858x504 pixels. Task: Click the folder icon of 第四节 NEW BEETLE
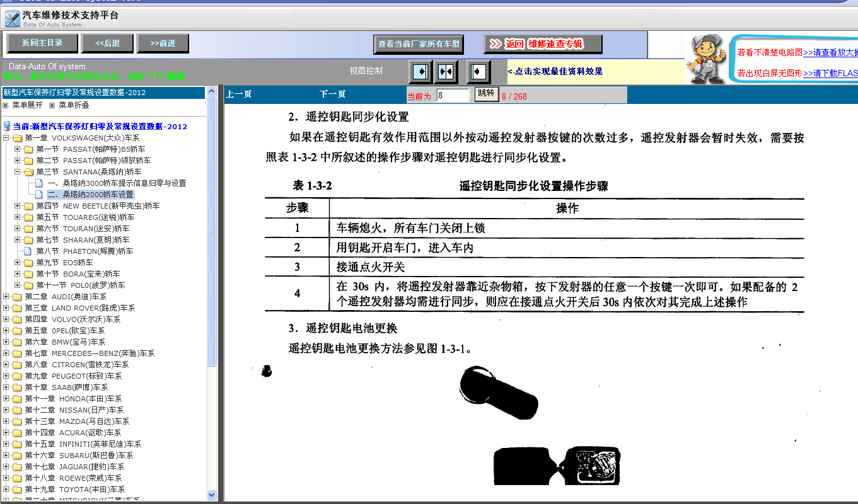(x=29, y=206)
